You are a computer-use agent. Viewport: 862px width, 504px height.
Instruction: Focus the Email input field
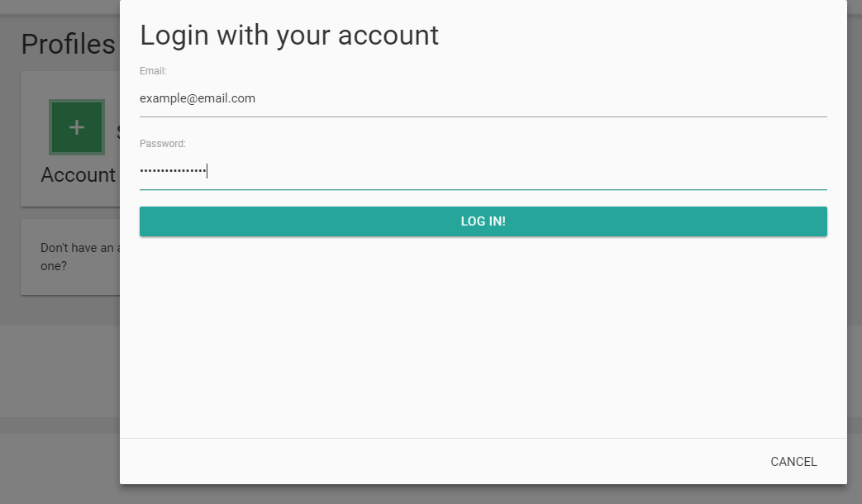[483, 99]
